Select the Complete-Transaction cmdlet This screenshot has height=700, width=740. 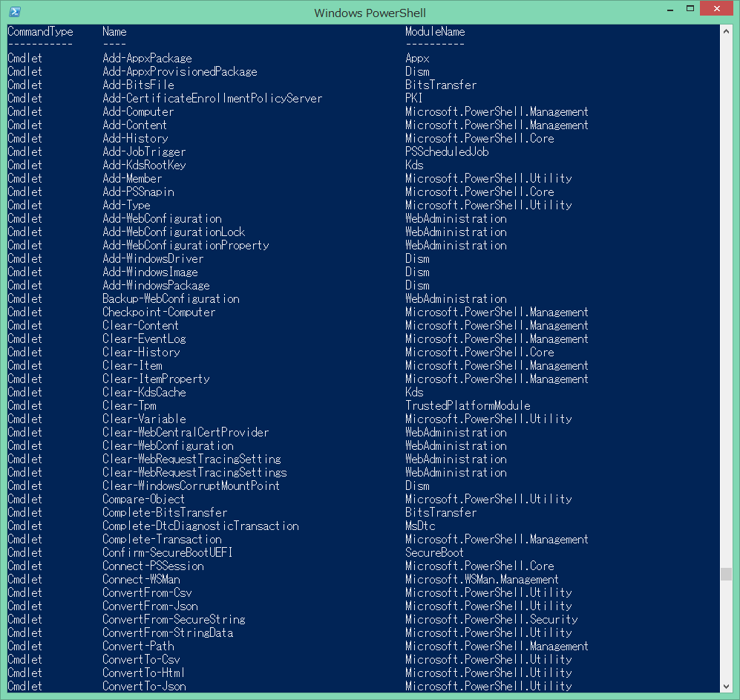tap(163, 540)
